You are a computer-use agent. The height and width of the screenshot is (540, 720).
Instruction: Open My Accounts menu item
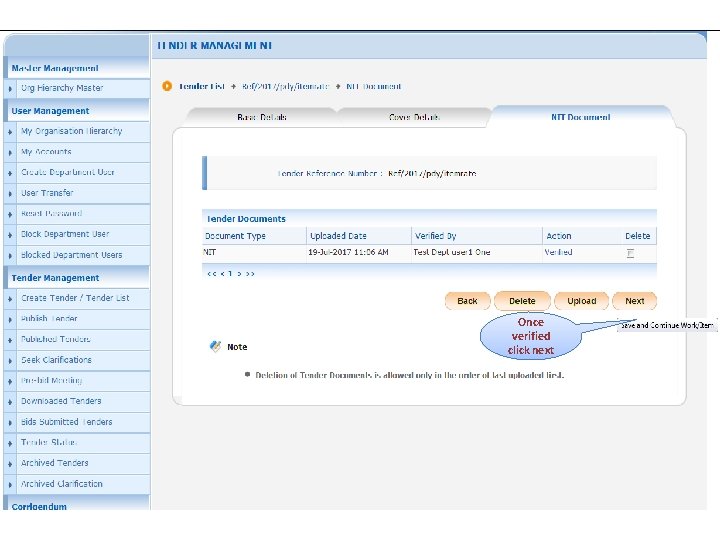click(x=46, y=152)
